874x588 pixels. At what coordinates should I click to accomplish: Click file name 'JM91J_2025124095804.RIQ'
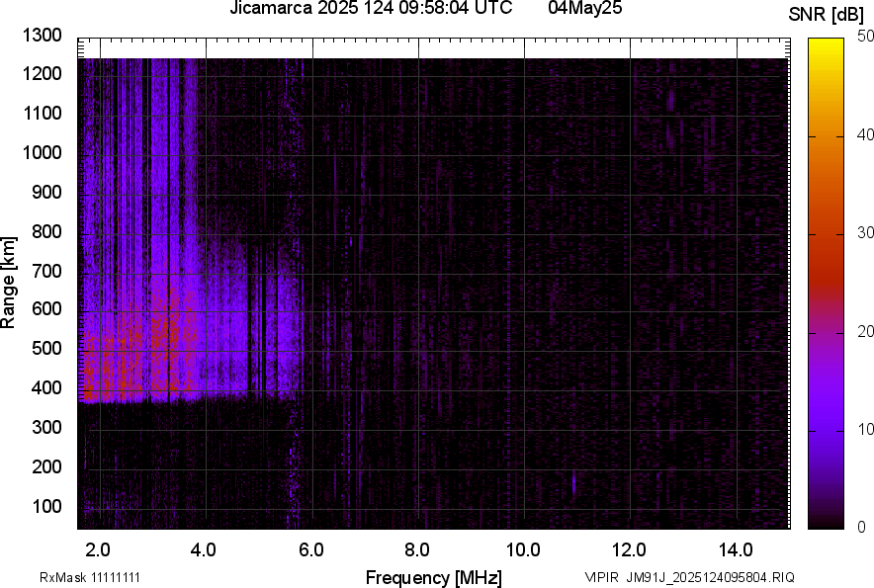click(710, 577)
